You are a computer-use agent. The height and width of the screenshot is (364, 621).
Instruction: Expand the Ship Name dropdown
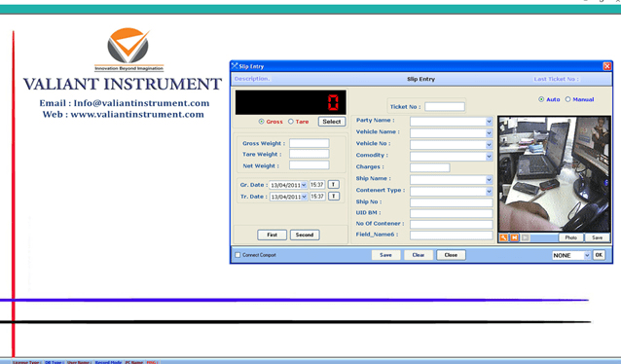pyautogui.click(x=490, y=180)
